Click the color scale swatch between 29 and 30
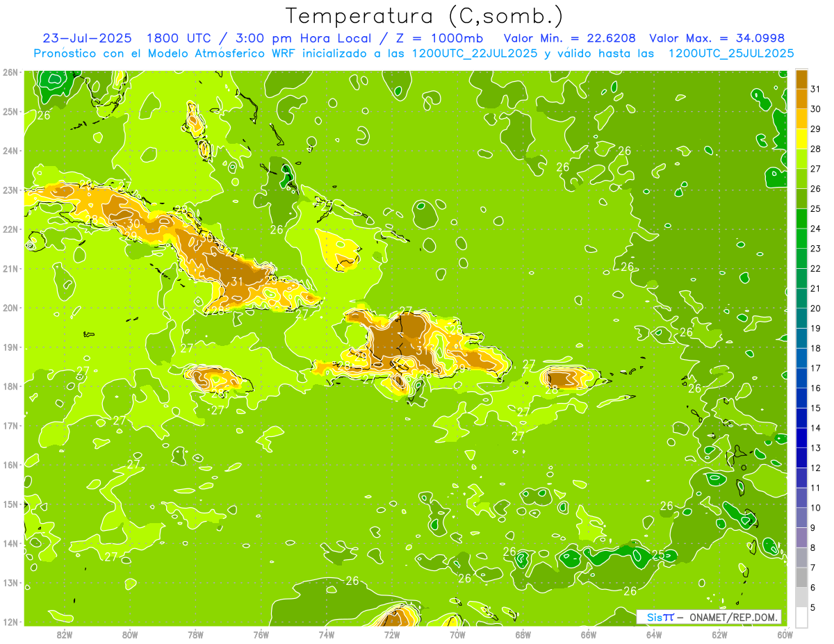 801,119
